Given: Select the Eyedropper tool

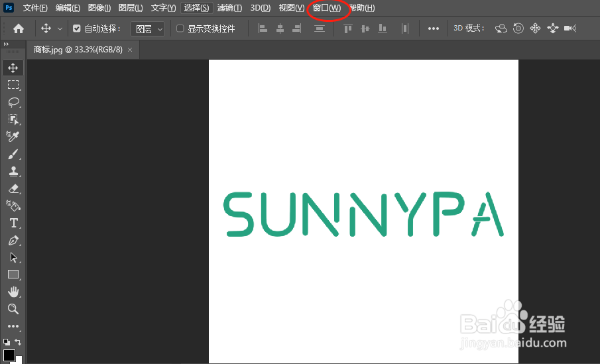Looking at the screenshot, I should (x=13, y=137).
